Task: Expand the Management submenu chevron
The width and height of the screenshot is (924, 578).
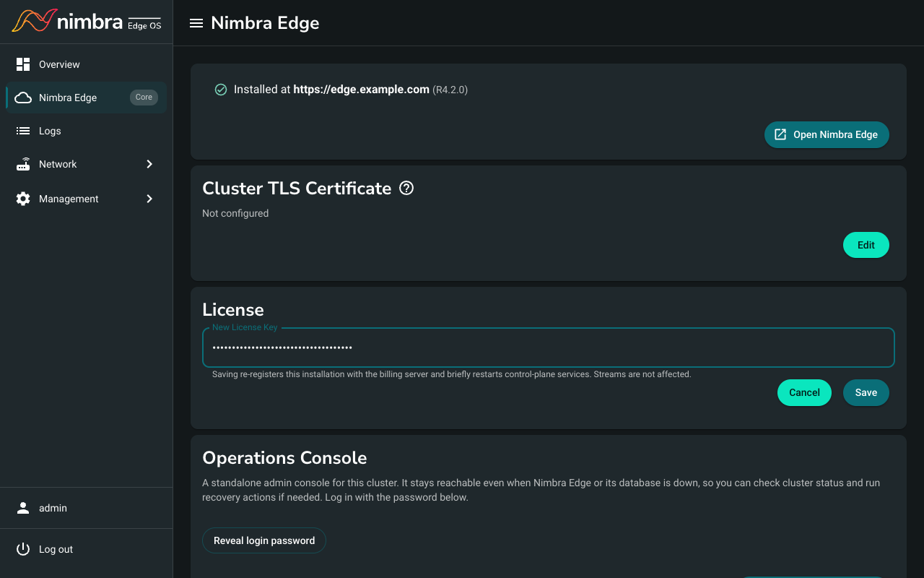Action: [149, 199]
